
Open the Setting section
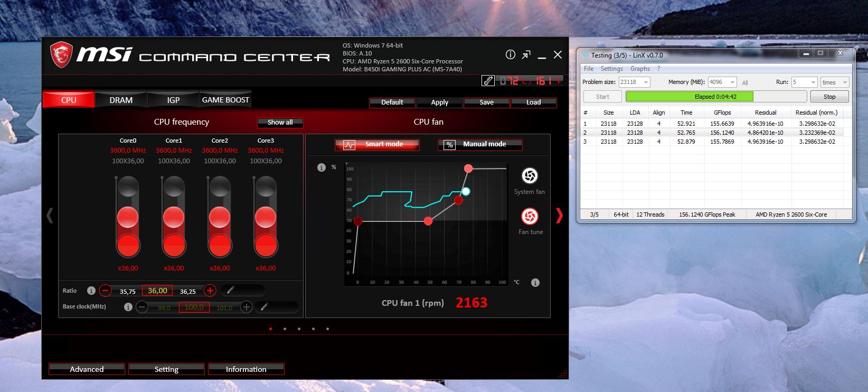tap(166, 369)
